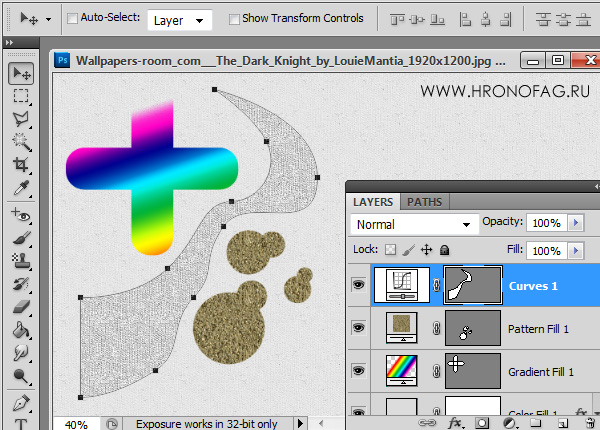Select the Eyedropper tool
600x430 pixels.
point(21,188)
